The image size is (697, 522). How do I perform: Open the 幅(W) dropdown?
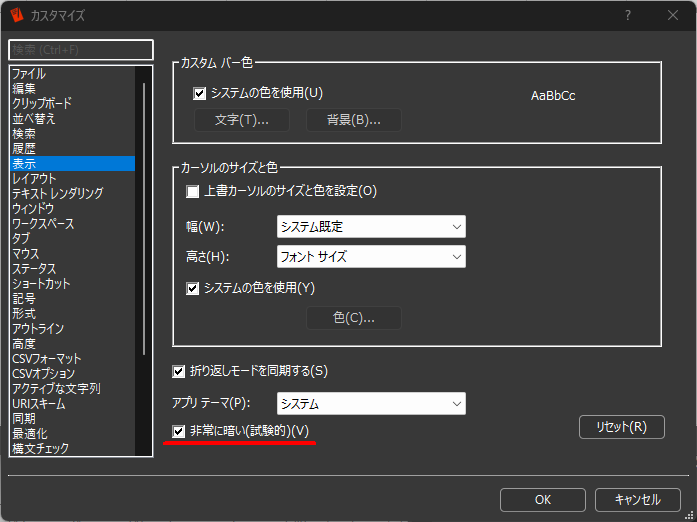point(371,227)
